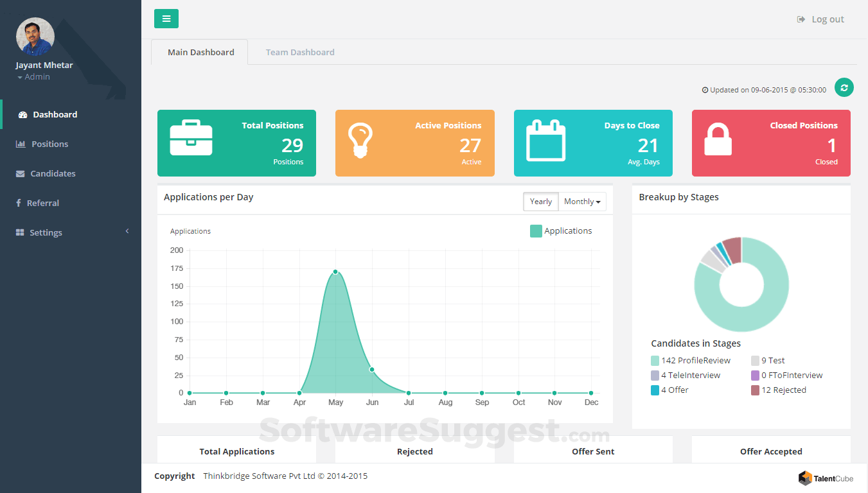Open the Rejected tab at the bottom
Viewport: 868px width, 493px height.
[x=414, y=451]
